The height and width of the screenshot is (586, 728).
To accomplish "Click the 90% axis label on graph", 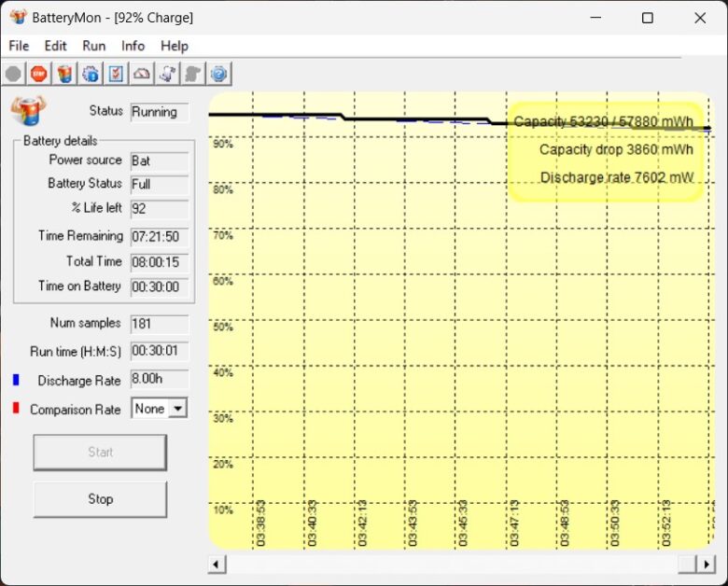I will point(223,144).
